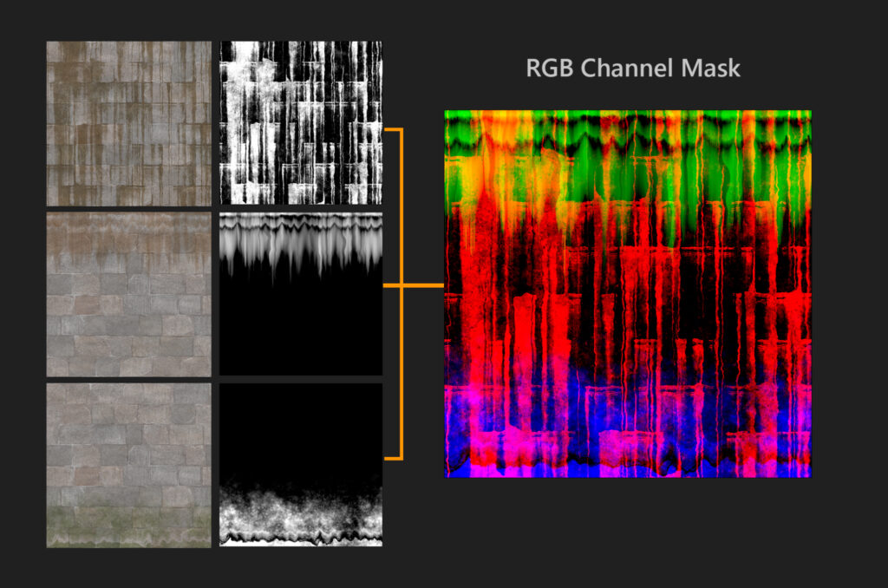The image size is (888, 588).
Task: Select the vertical streaks black-and-white mask
Action: (x=301, y=122)
